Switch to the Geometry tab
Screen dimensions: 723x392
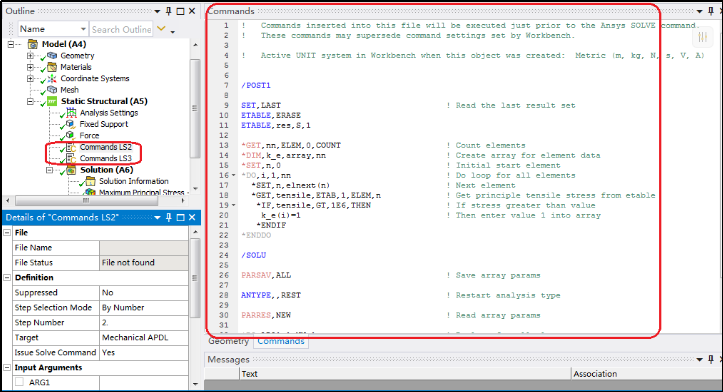coord(228,341)
